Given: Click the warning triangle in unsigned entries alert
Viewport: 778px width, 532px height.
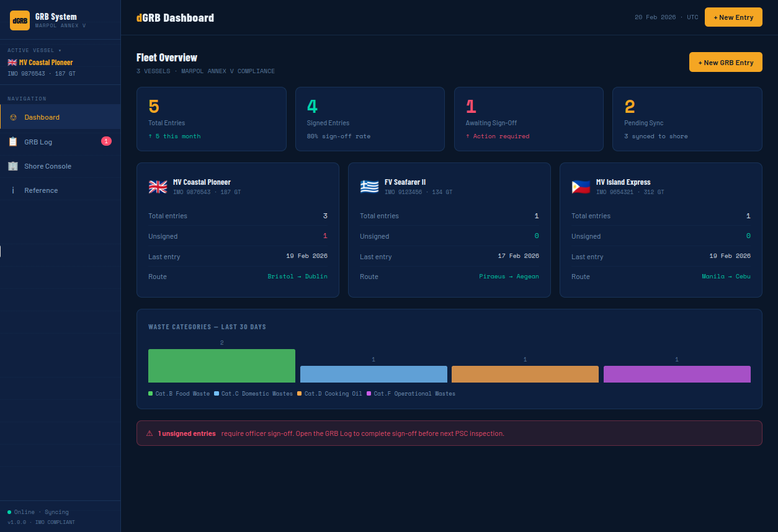Looking at the screenshot, I should tap(150, 433).
